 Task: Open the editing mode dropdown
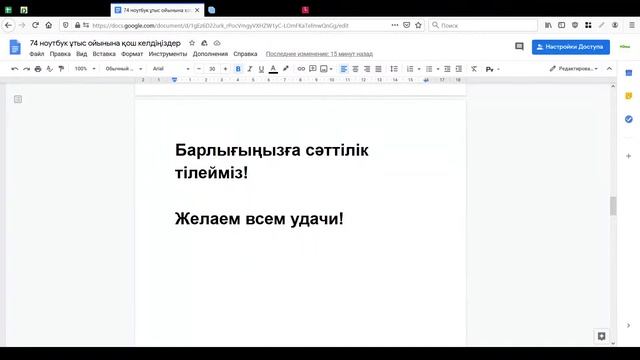pos(573,69)
